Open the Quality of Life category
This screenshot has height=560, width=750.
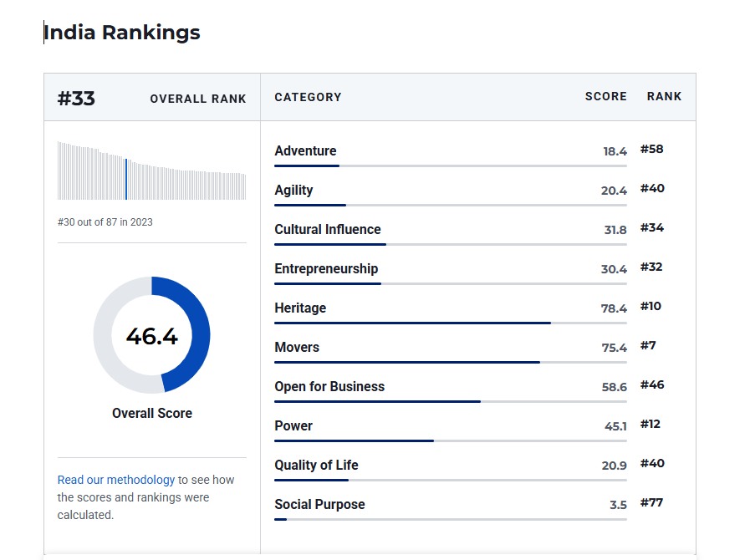[x=316, y=466]
